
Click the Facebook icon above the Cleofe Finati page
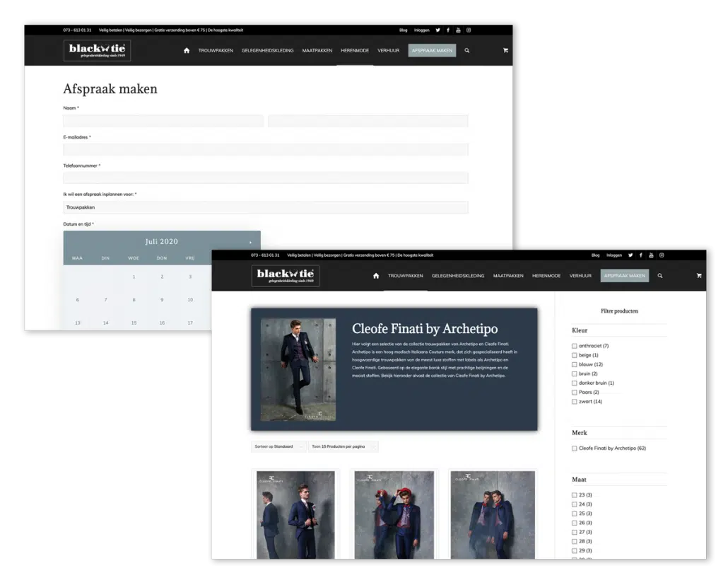(x=640, y=255)
